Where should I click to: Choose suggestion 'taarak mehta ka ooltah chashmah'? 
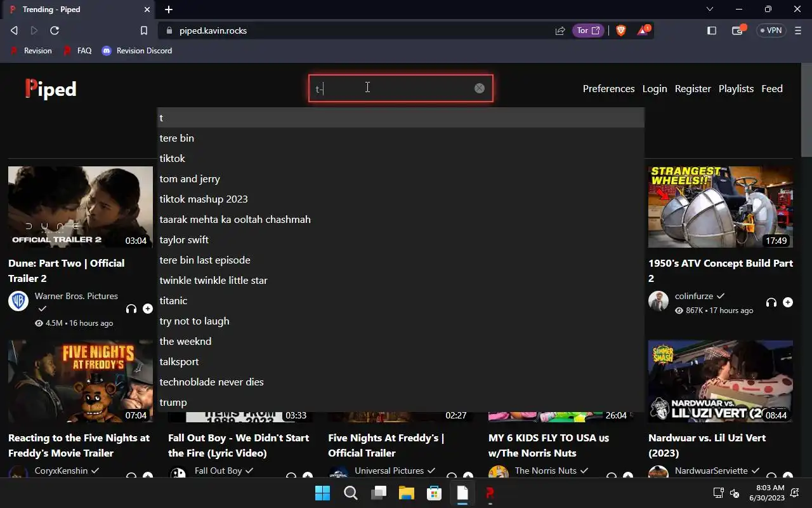401,219
